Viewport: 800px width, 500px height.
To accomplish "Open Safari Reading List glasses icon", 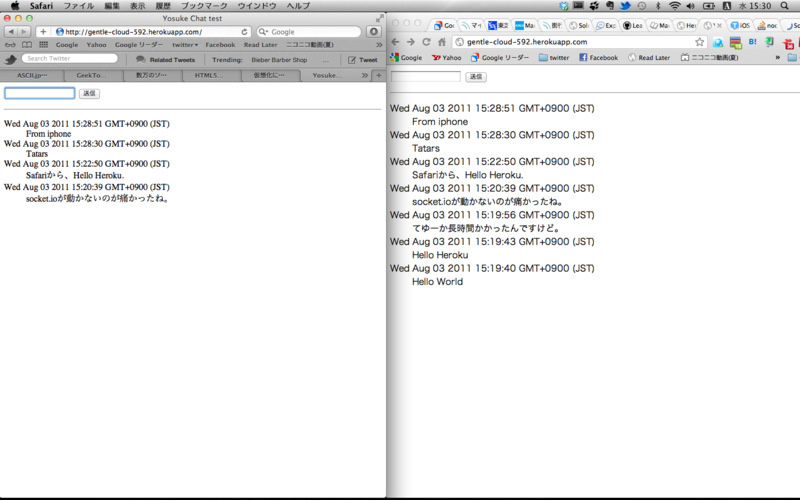I will pos(10,45).
